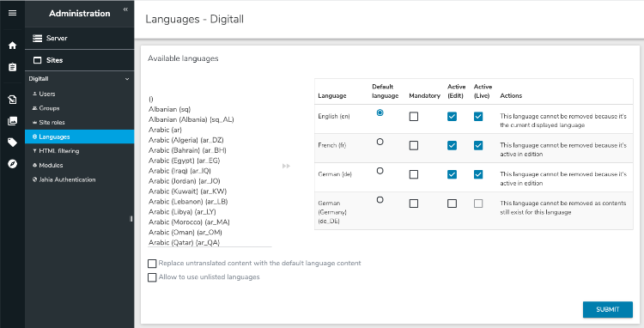Screen dimensions: 644x328
Task: Open the tag manager icon
Action: pyautogui.click(x=12, y=143)
